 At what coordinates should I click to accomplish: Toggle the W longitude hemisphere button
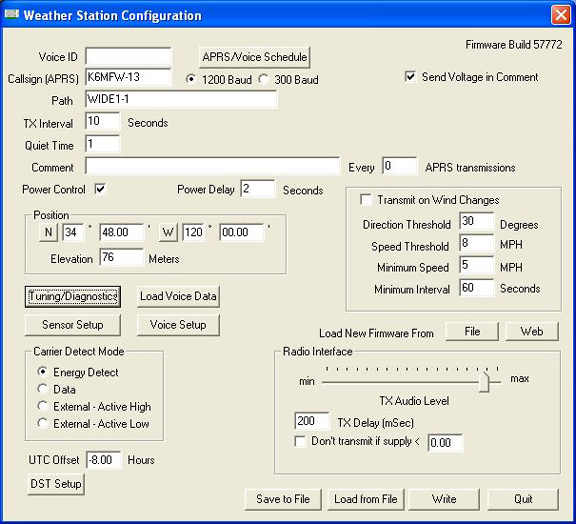coord(168,232)
